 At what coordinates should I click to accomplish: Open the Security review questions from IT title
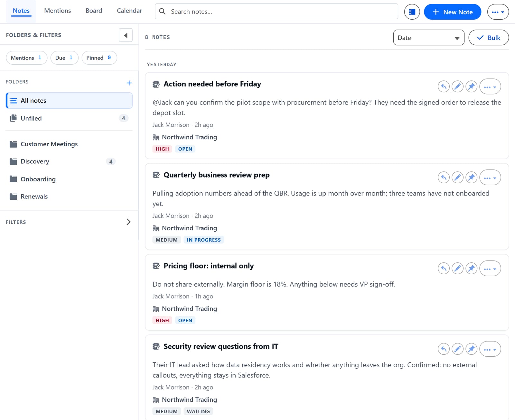(x=221, y=346)
